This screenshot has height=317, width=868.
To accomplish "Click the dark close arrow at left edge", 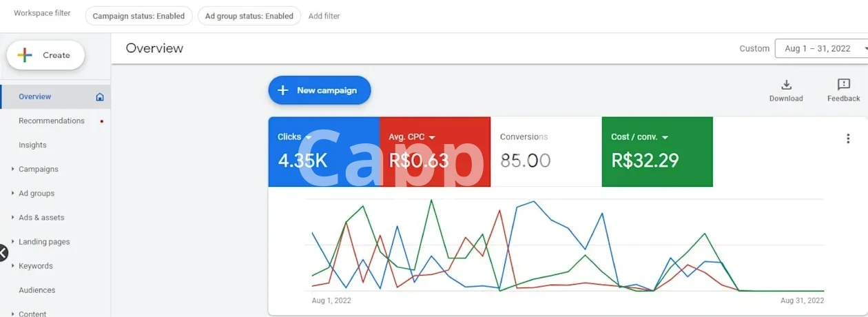I will point(3,253).
